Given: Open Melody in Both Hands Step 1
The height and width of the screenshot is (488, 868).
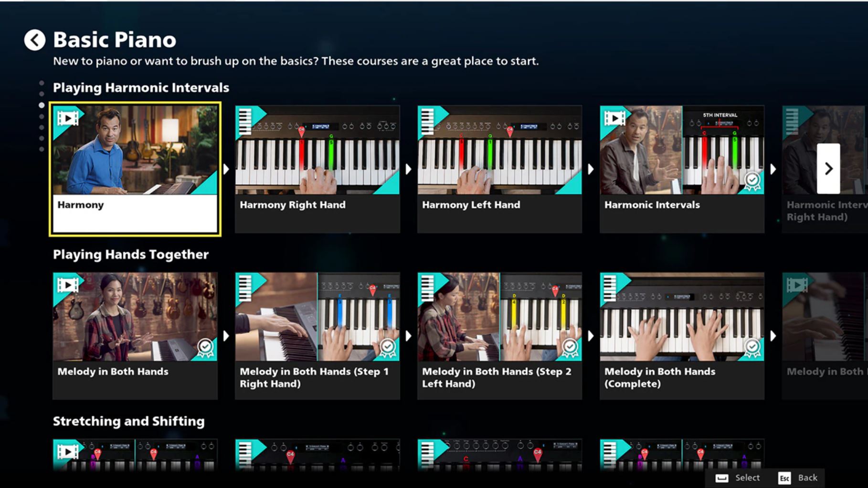Looking at the screenshot, I should click(x=318, y=336).
